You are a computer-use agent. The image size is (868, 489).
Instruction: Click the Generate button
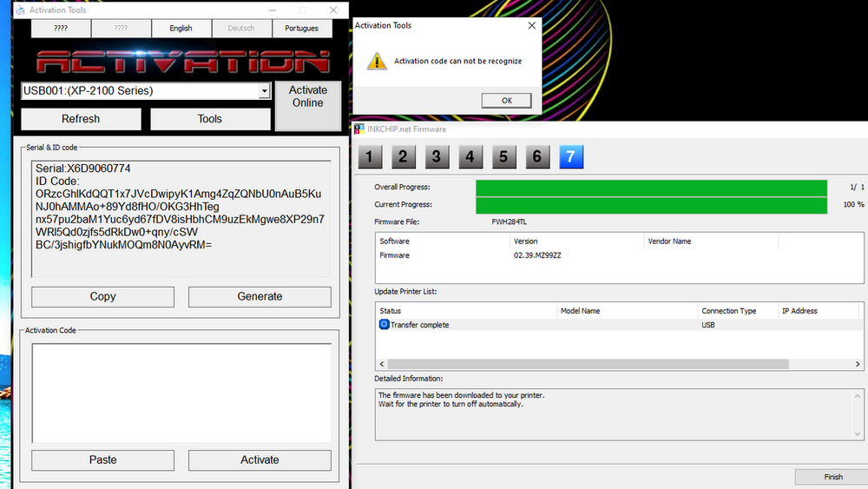pyautogui.click(x=260, y=296)
